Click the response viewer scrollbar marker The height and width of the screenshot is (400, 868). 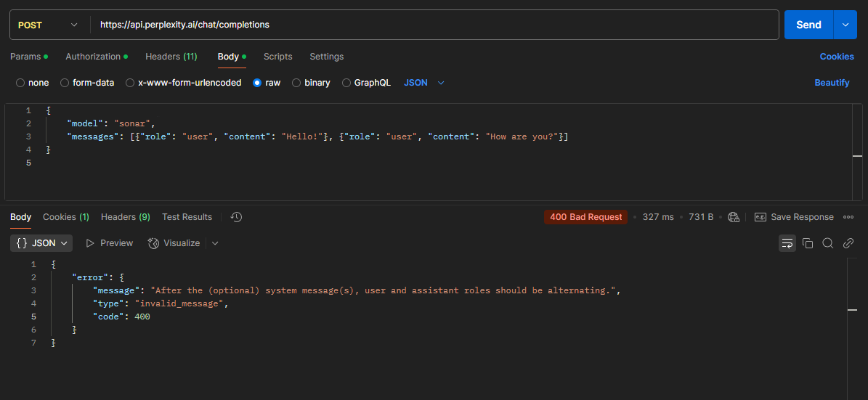coord(853,310)
